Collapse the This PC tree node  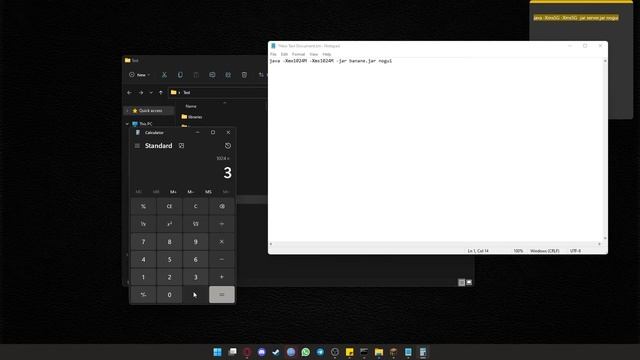click(x=127, y=124)
